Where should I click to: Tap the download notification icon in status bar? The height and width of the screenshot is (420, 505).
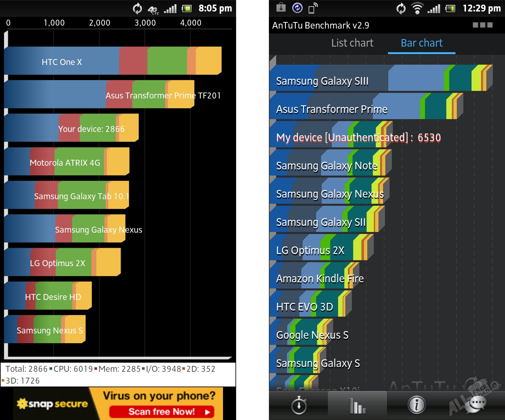(281, 8)
